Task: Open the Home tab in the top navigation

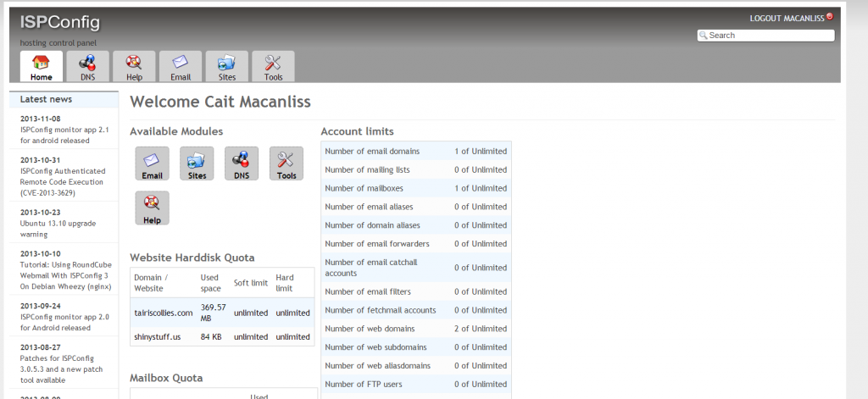Action: [42, 66]
